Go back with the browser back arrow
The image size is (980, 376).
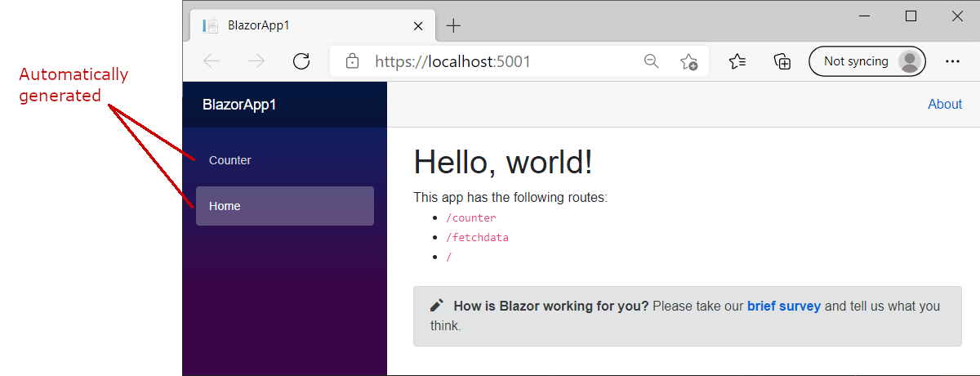point(212,61)
